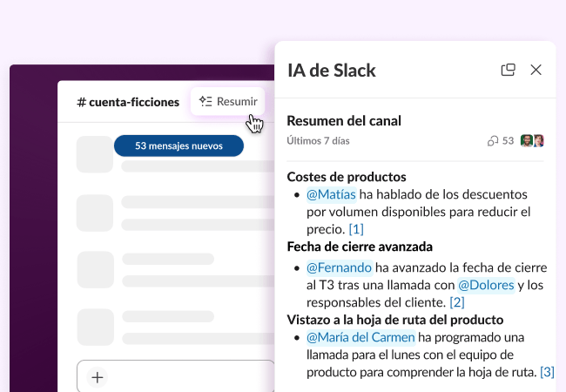Click the bottom message avatar placeholder
The width and height of the screenshot is (566, 392).
click(x=95, y=328)
